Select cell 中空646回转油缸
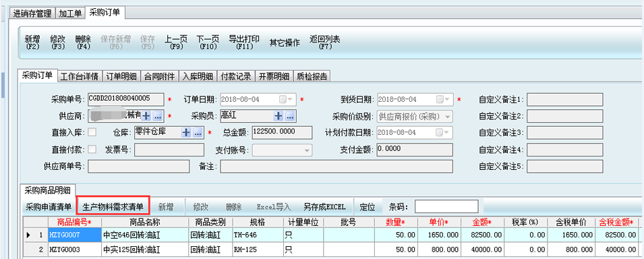This screenshot has width=644, height=259. click(145, 235)
